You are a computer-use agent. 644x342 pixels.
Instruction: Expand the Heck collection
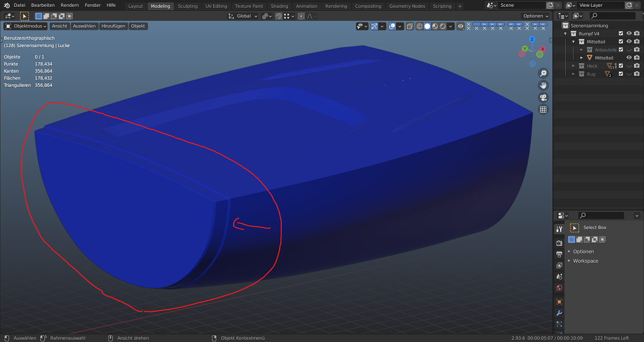(574, 66)
